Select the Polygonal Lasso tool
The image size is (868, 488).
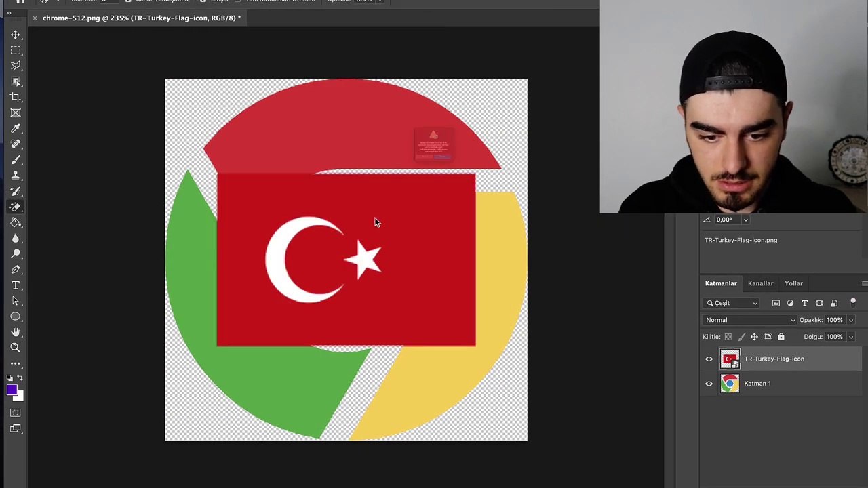(16, 66)
